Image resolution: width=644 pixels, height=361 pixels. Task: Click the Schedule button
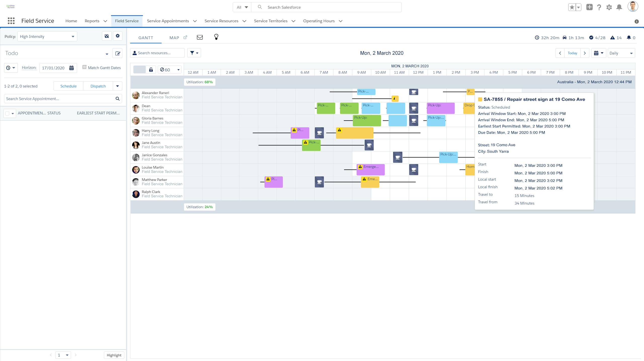coord(68,86)
